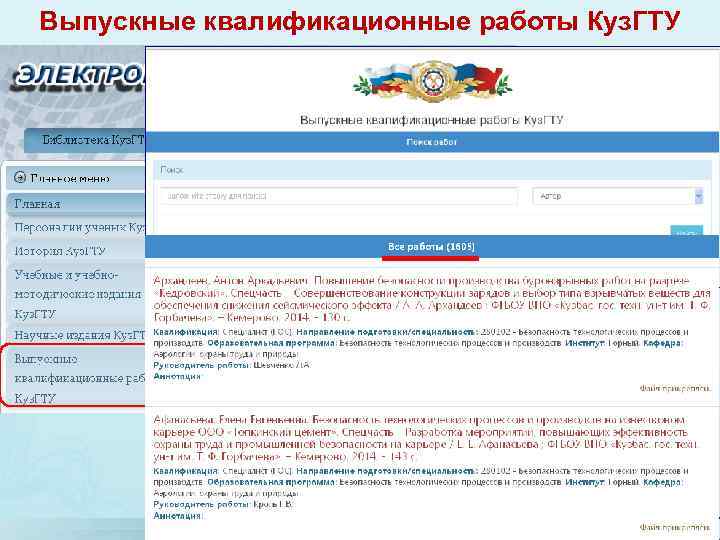Open Учебные и учебно-методические издания menu item
Viewport: 720px width, 540px height.
[76, 294]
